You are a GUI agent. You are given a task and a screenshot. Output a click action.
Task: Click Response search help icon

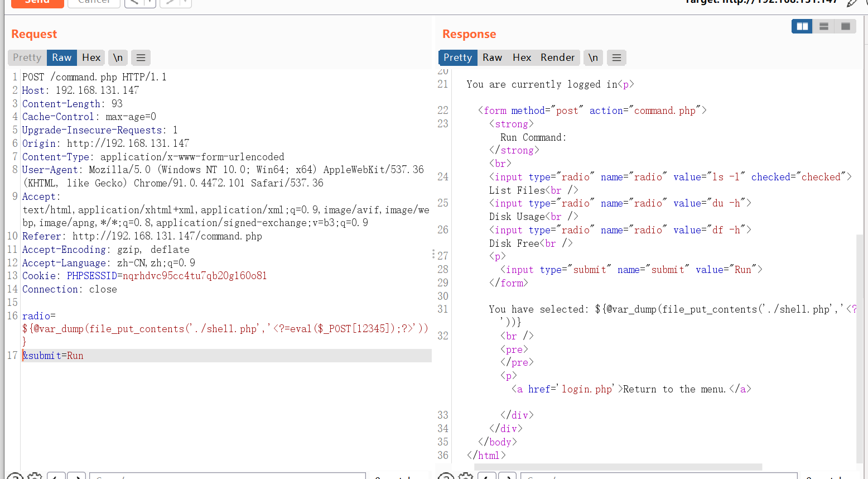coord(446,476)
